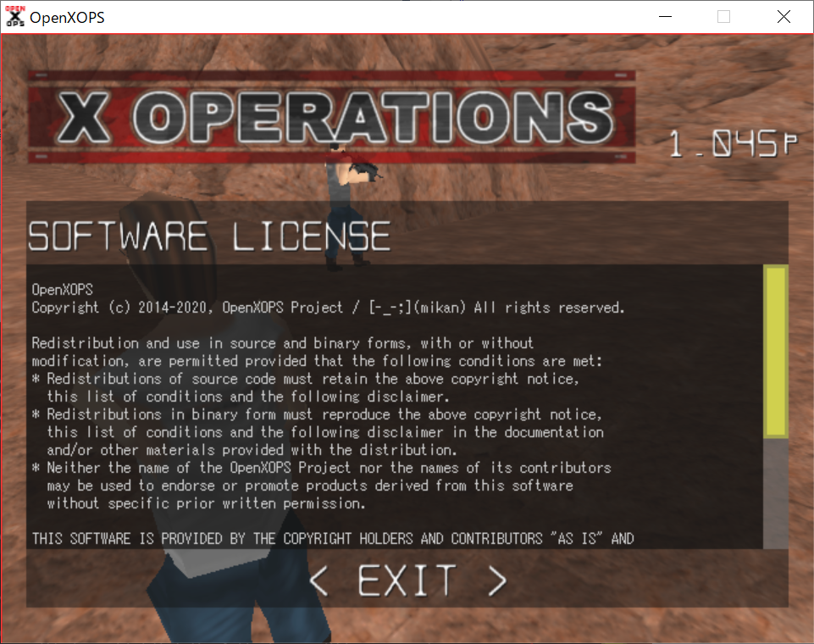Viewport: 814px width, 644px height.
Task: Minimize the OpenXOPS window
Action: pyautogui.click(x=665, y=17)
